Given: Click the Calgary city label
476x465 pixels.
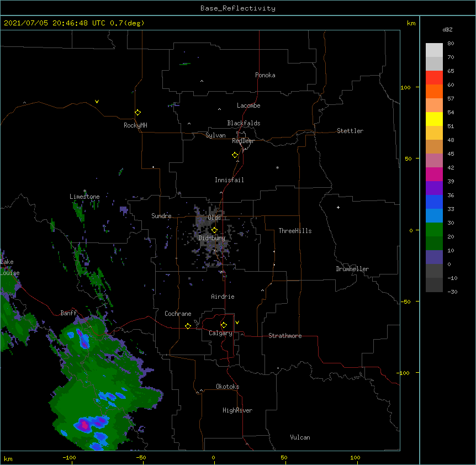Looking at the screenshot, I should point(220,333).
